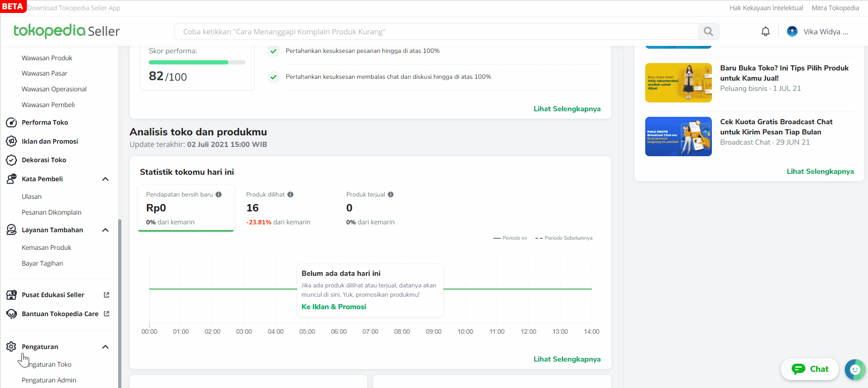Click the Pengaturan gear icon
868x388 pixels.
(12, 347)
